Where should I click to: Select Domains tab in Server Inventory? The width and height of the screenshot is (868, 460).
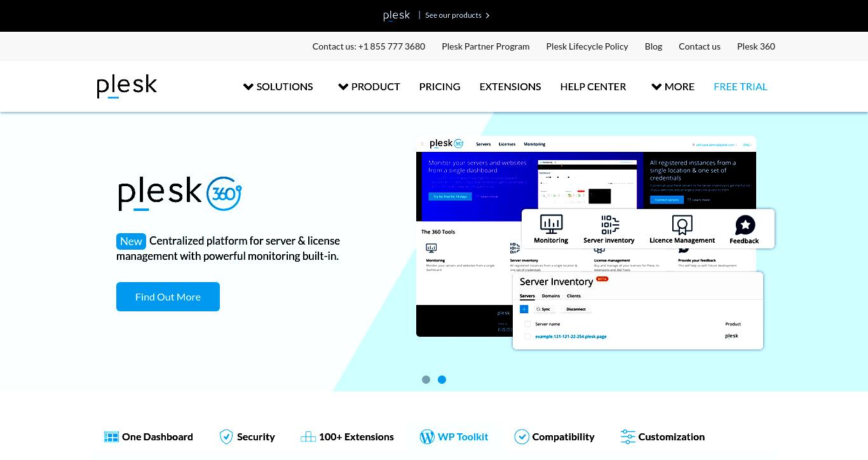click(x=551, y=296)
